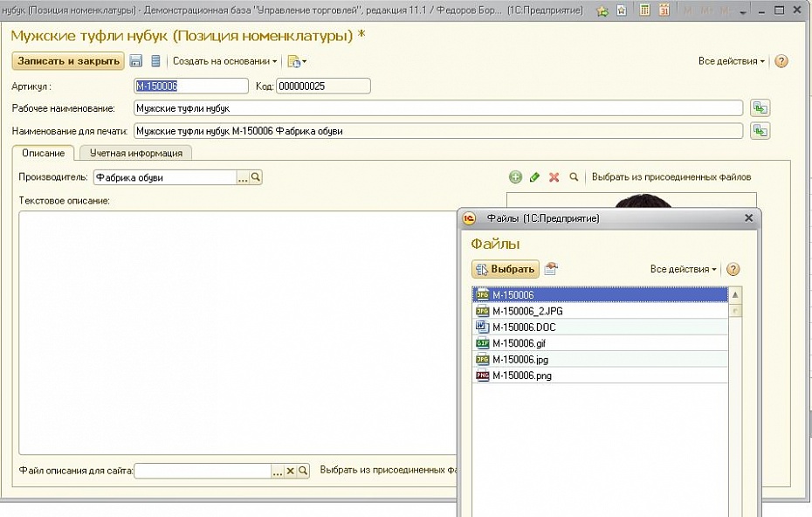812x517 pixels.
Task: Click the help icon in the Файлы dialog
Action: (x=733, y=269)
